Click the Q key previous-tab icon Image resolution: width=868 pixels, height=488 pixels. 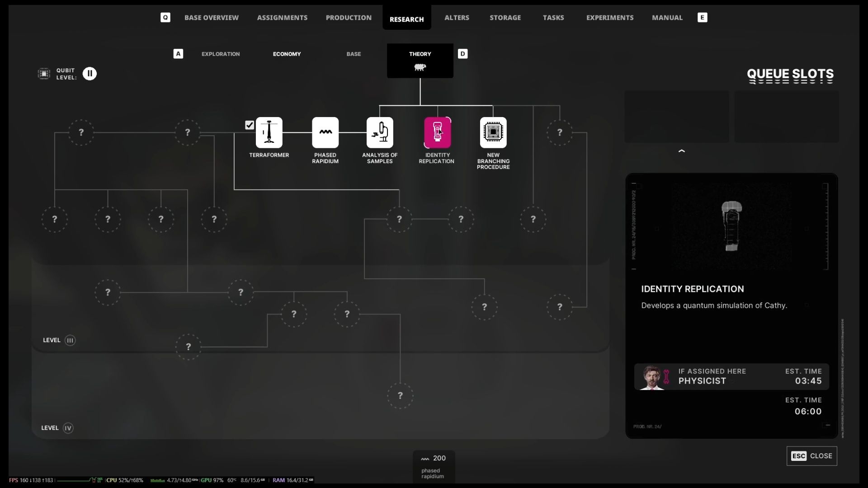165,18
